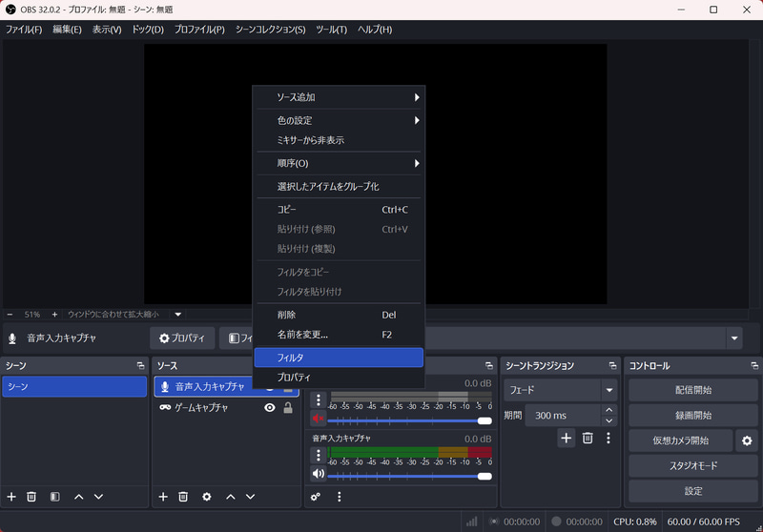Expand ソース追加 submenu
This screenshot has width=763, height=532.
click(x=339, y=97)
